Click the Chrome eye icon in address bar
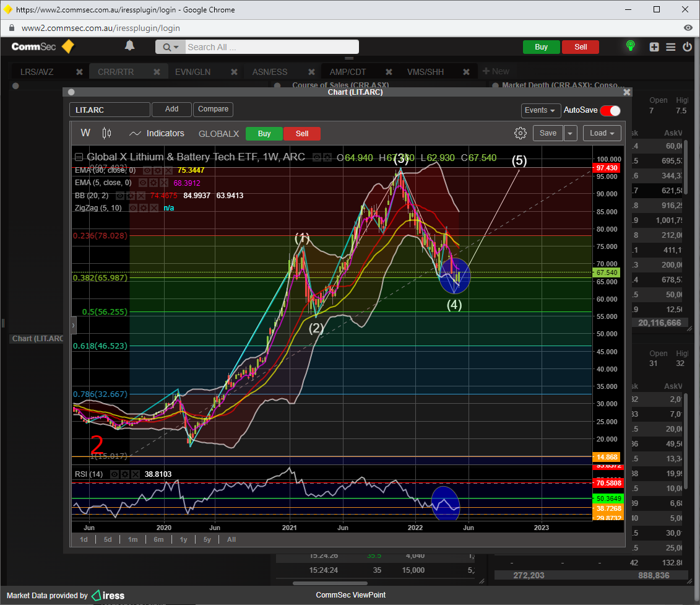700x605 pixels. (688, 28)
